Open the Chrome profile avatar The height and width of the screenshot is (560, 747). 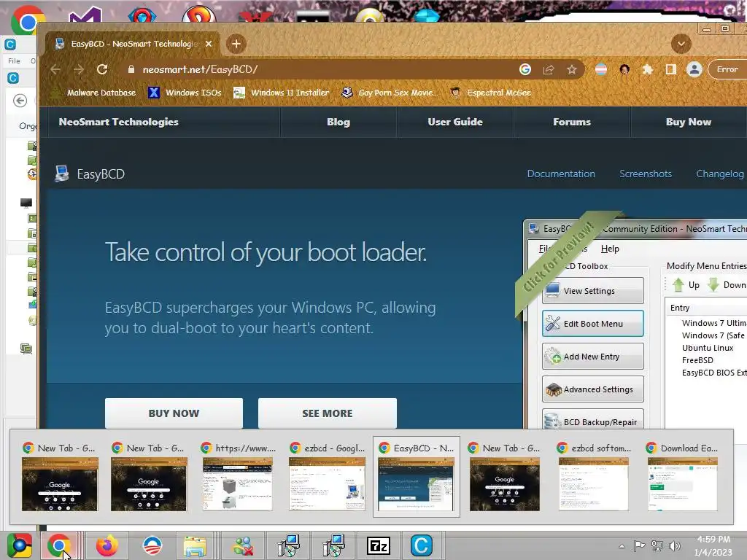(694, 69)
